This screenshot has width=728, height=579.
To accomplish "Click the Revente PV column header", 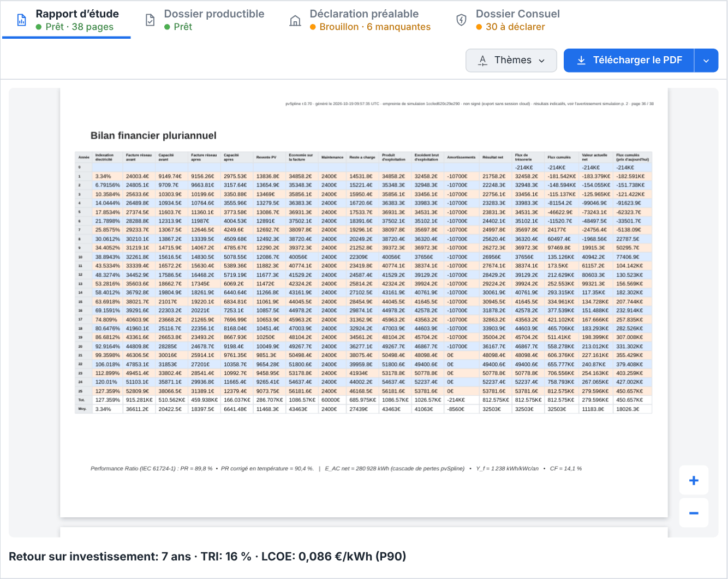I will (x=270, y=157).
